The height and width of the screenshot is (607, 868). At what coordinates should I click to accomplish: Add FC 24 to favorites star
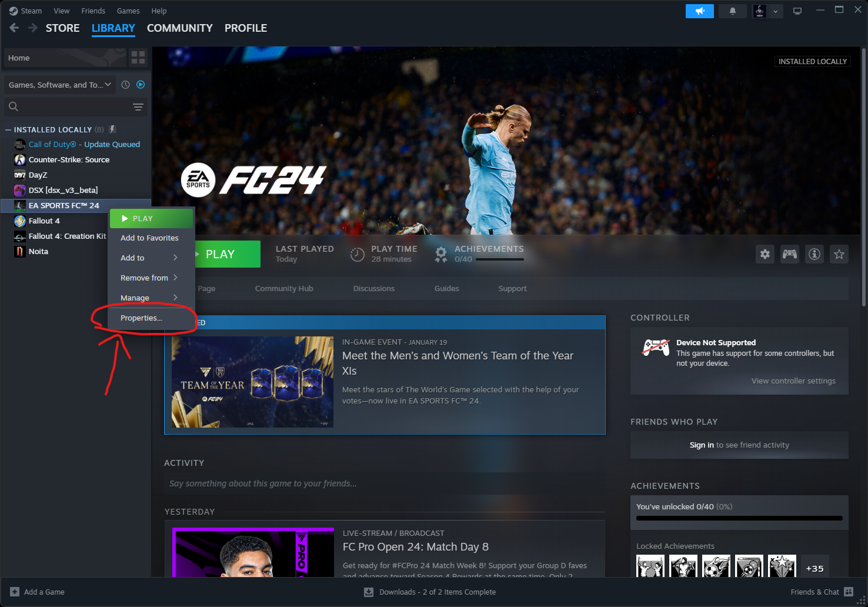839,254
